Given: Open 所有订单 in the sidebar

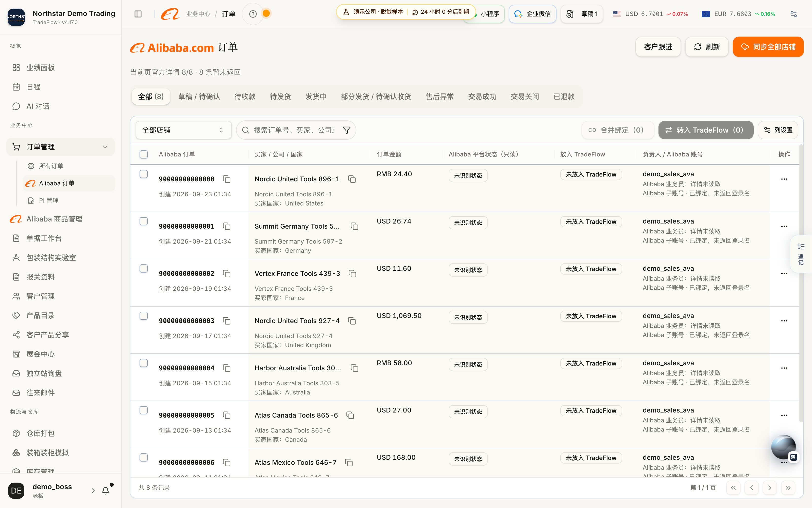Looking at the screenshot, I should click(x=69, y=166).
